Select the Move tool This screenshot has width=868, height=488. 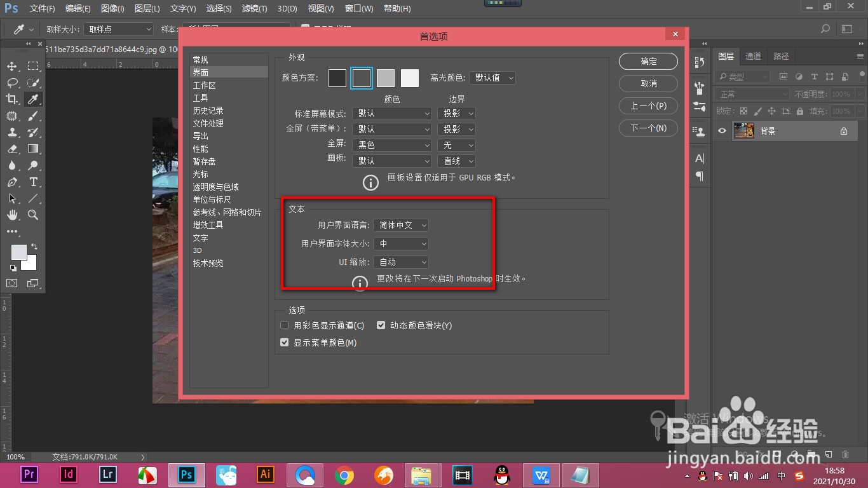pyautogui.click(x=11, y=65)
